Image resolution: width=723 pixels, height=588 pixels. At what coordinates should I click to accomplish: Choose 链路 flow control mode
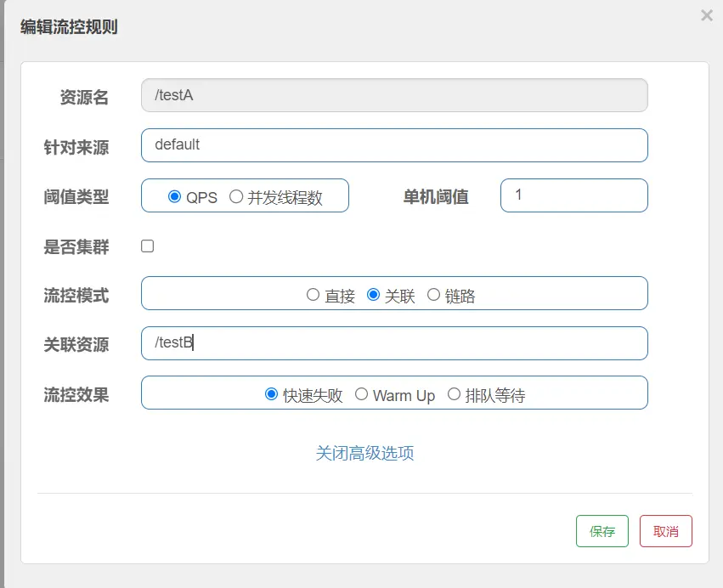pyautogui.click(x=433, y=294)
